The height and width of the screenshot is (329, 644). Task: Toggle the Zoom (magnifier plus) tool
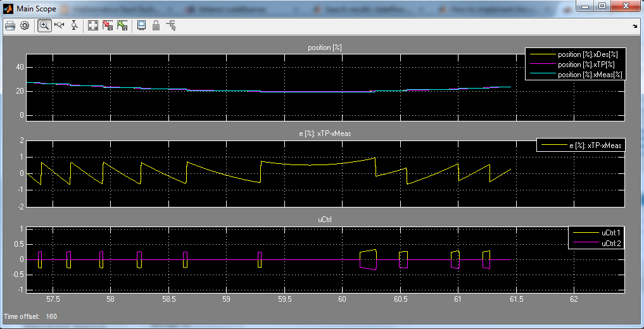[44, 26]
